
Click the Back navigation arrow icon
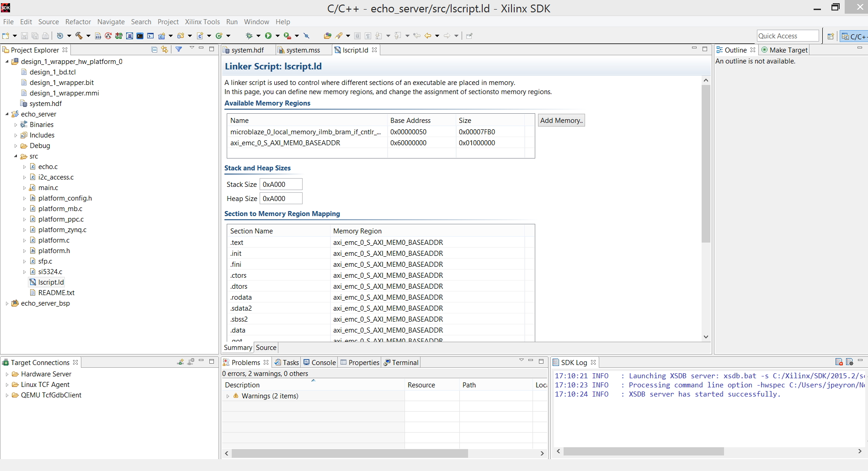(x=428, y=36)
